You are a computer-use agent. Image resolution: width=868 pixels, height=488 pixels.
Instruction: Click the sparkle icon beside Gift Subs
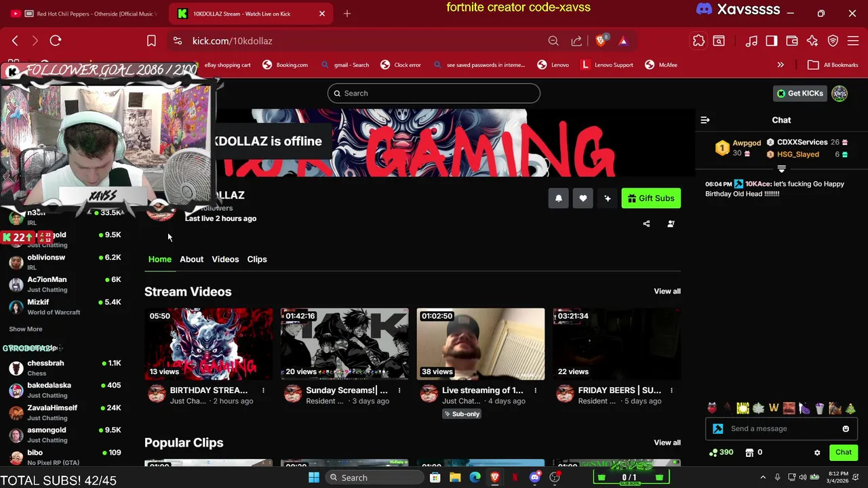tap(608, 198)
